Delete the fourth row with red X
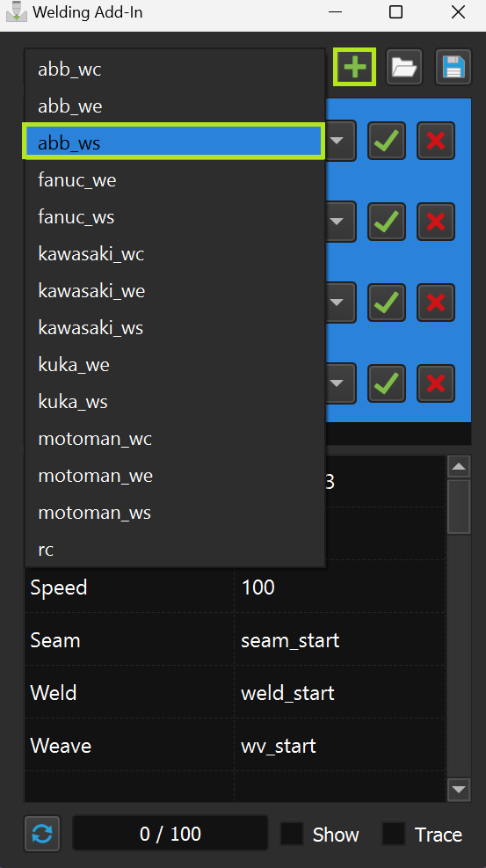This screenshot has width=486, height=868. pos(436,383)
